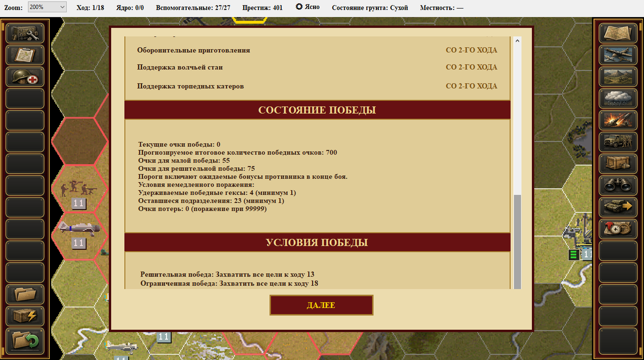This screenshot has height=360, width=644.
Task: Click 'Удерживаемые победные гексы: 4' line
Action: (217, 193)
